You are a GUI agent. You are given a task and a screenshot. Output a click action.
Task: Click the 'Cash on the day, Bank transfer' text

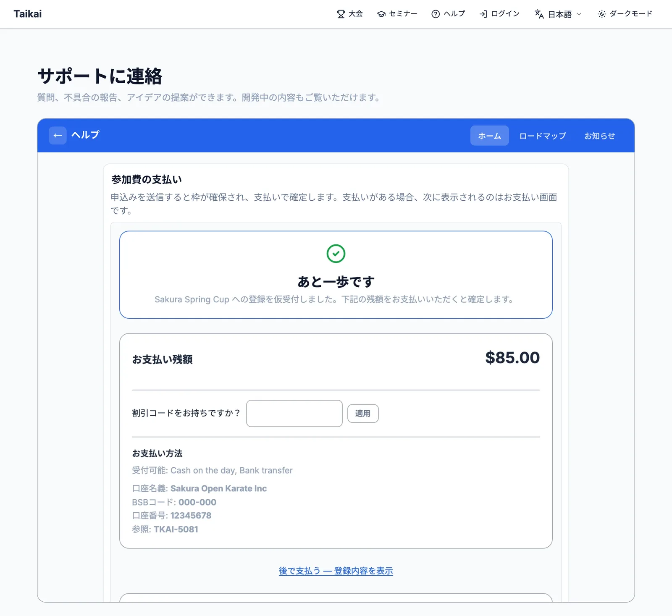click(x=231, y=471)
